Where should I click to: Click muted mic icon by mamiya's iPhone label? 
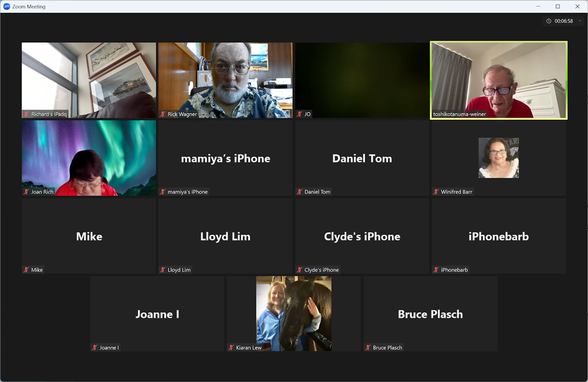pos(163,192)
